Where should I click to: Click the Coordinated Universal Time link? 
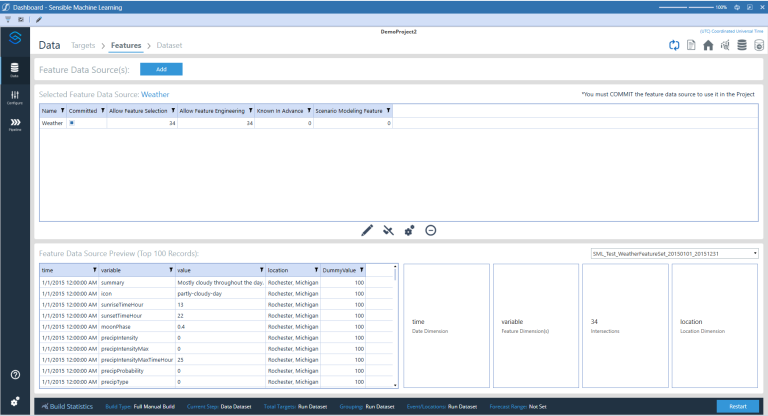coord(731,31)
